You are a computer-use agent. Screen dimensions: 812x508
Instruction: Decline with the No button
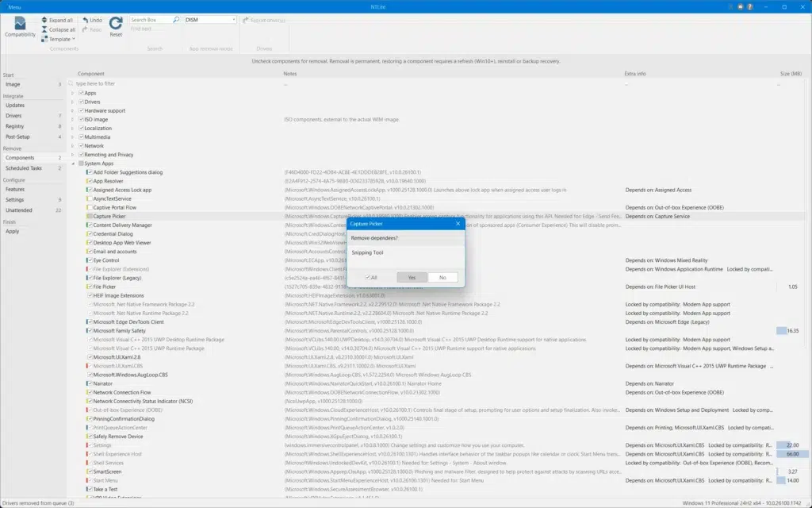pos(442,277)
